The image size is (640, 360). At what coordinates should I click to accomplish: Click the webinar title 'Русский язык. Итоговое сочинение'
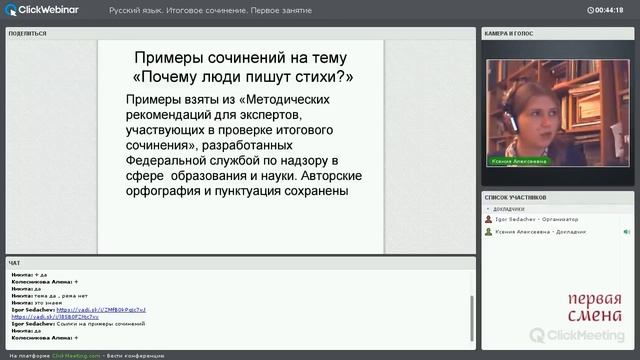pyautogui.click(x=210, y=11)
